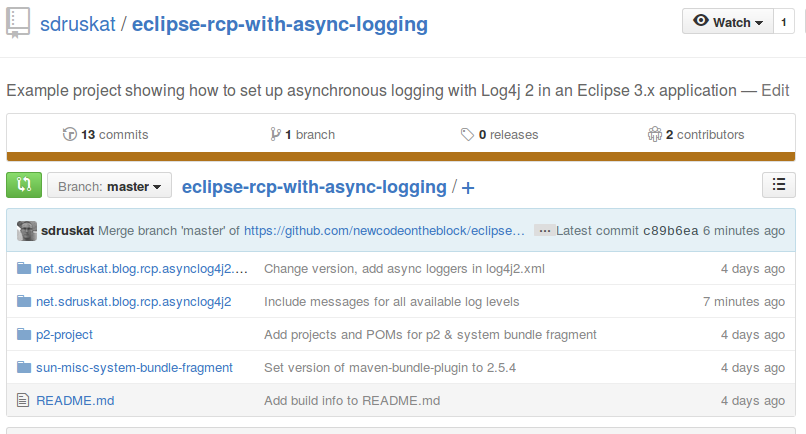Click the eclipse-rcp-with-async-logging breadcrumb link

point(314,187)
